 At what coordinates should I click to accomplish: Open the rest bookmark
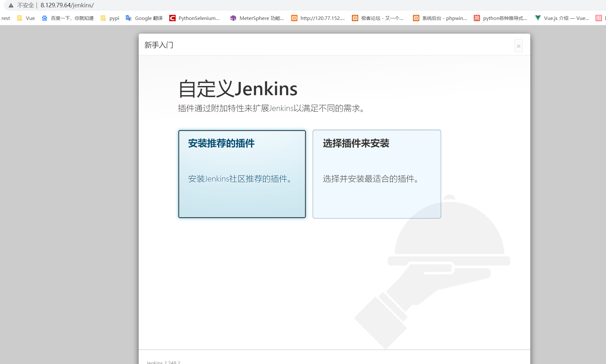coord(6,18)
